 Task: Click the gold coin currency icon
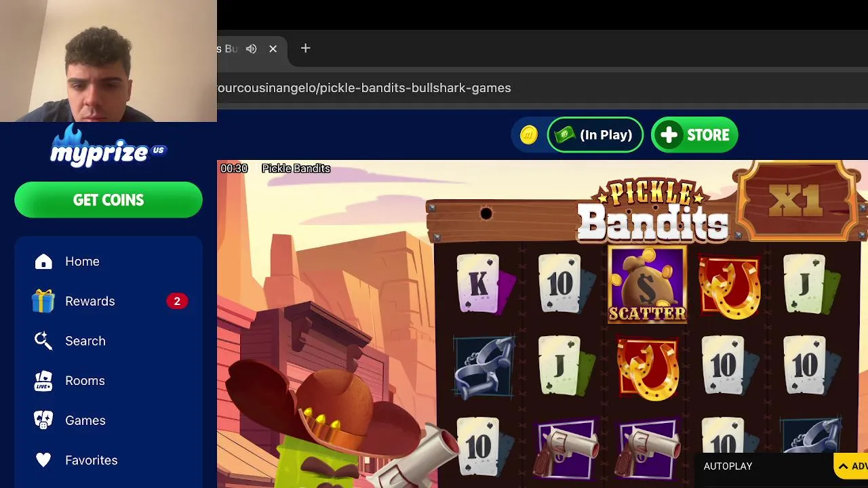click(x=529, y=135)
